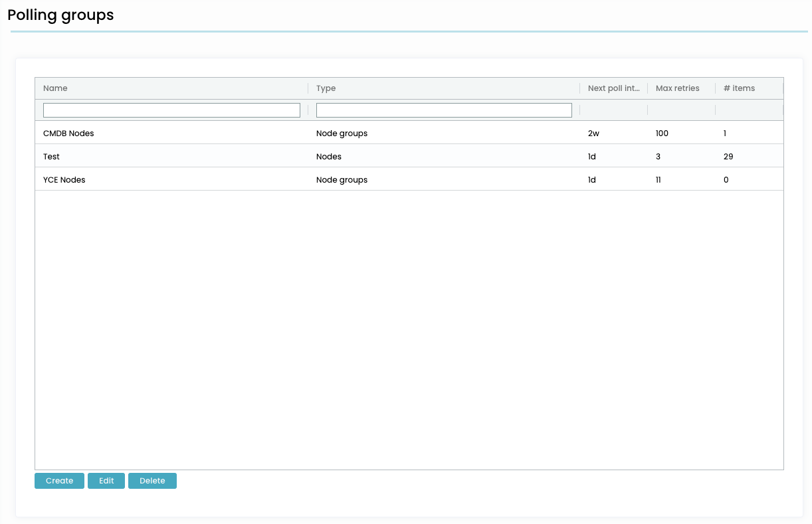Select the CMDB Nodes row
Screen dimensions: 812x524
click(x=69, y=133)
